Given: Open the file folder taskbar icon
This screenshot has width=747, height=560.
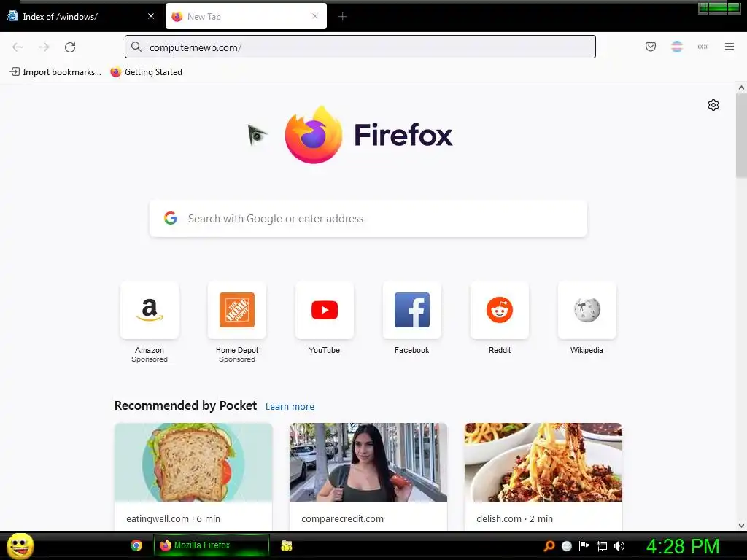Looking at the screenshot, I should [286, 545].
